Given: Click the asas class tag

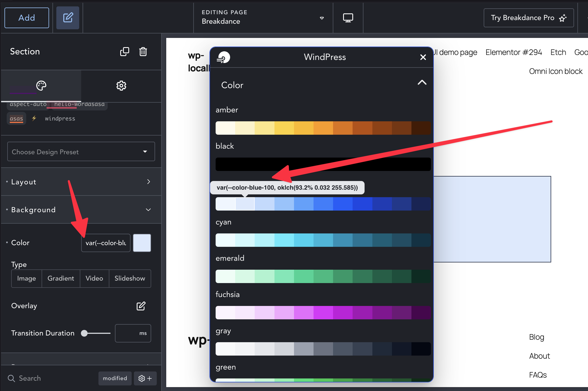Looking at the screenshot, I should [x=16, y=119].
